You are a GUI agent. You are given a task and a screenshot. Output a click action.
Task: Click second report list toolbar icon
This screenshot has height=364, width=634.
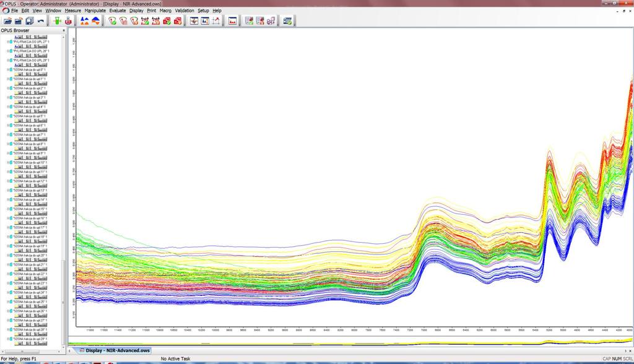click(260, 20)
